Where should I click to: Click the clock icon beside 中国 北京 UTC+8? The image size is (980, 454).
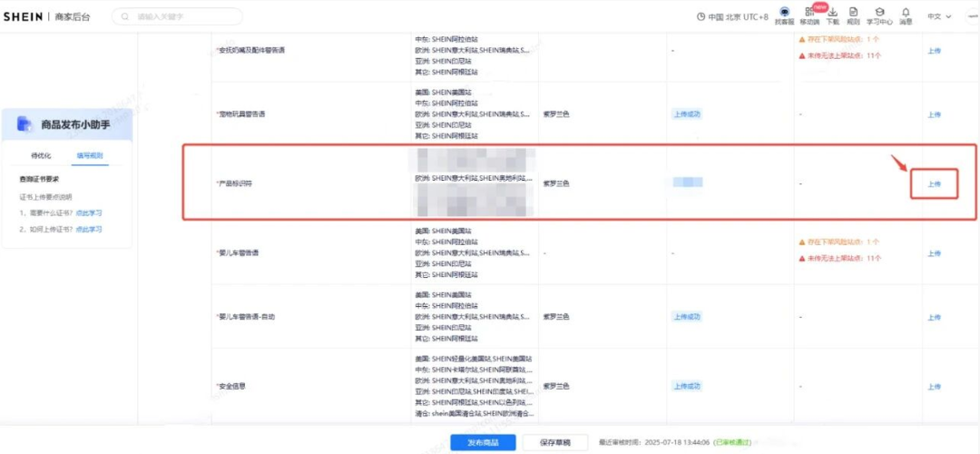701,17
